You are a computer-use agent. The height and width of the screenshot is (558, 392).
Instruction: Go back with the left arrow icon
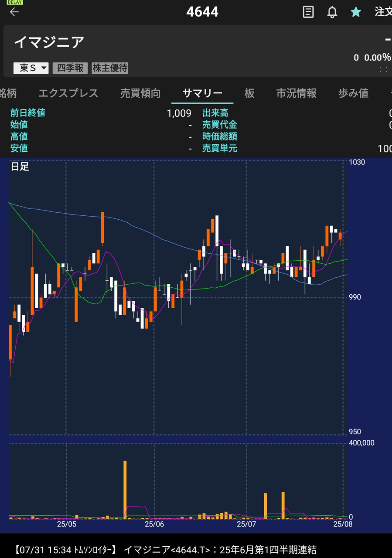[14, 12]
